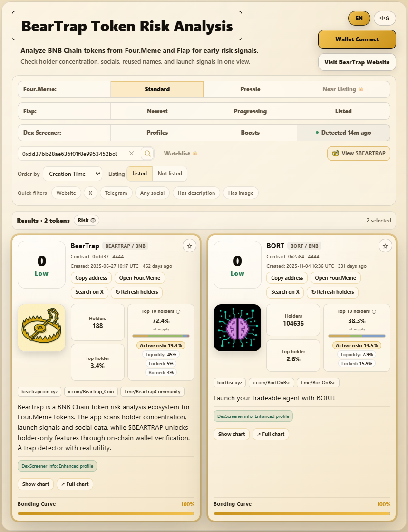Copy the BORT contract address
408x532 pixels.
coord(287,278)
